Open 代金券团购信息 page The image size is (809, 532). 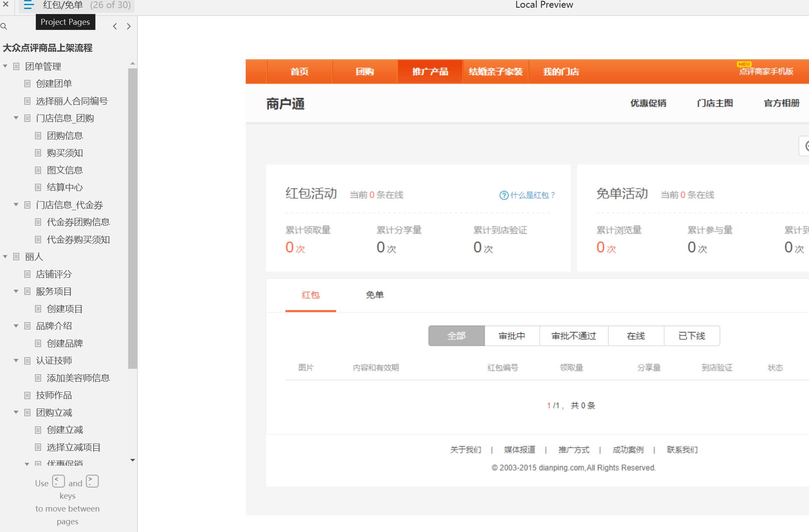[x=78, y=222]
